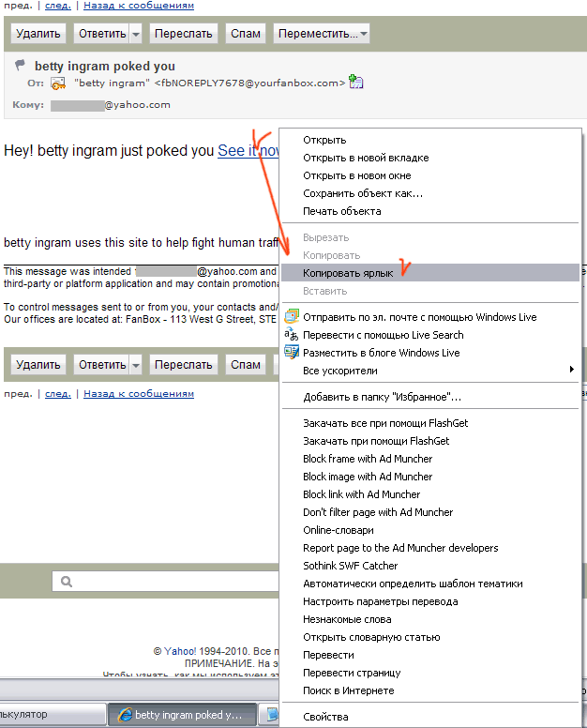This screenshot has width=587, height=728.
Task: Open the Ответить dropdown arrow in top toolbar
Action: click(x=135, y=34)
